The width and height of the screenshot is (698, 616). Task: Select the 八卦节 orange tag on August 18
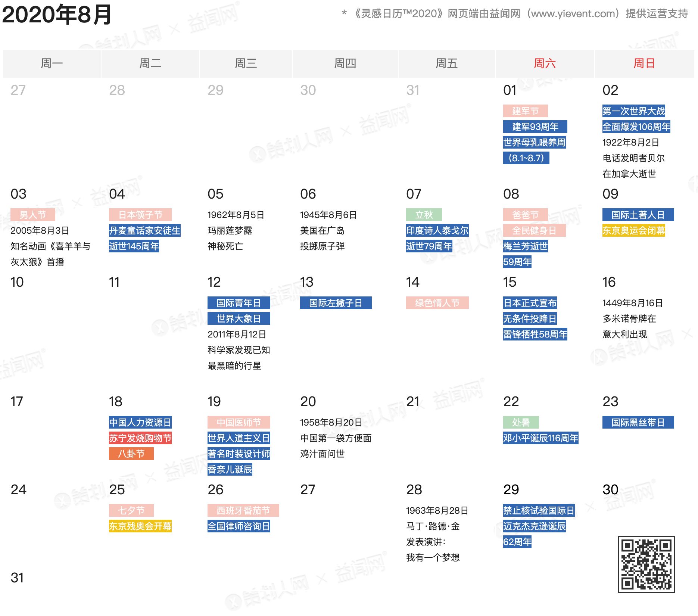[131, 453]
